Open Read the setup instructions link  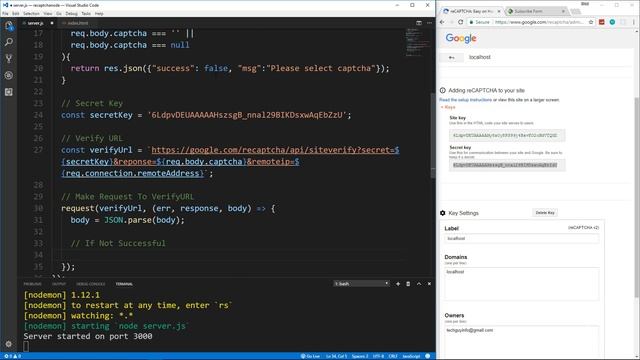(x=465, y=100)
